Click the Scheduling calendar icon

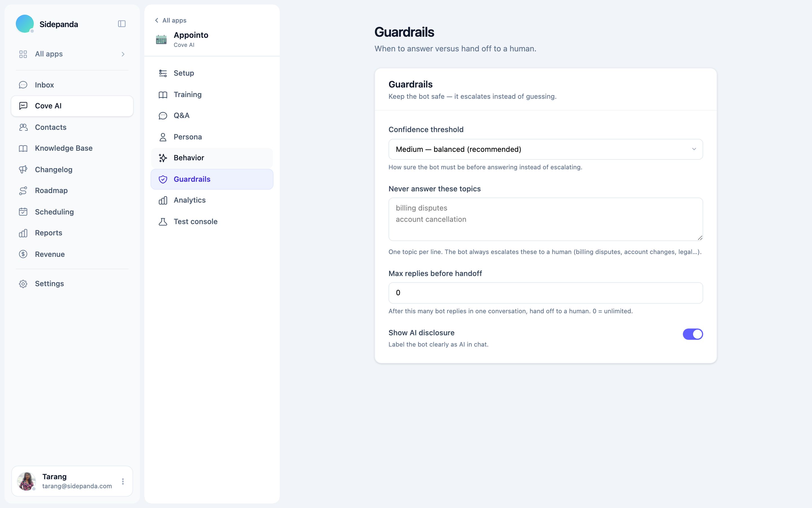[23, 212]
